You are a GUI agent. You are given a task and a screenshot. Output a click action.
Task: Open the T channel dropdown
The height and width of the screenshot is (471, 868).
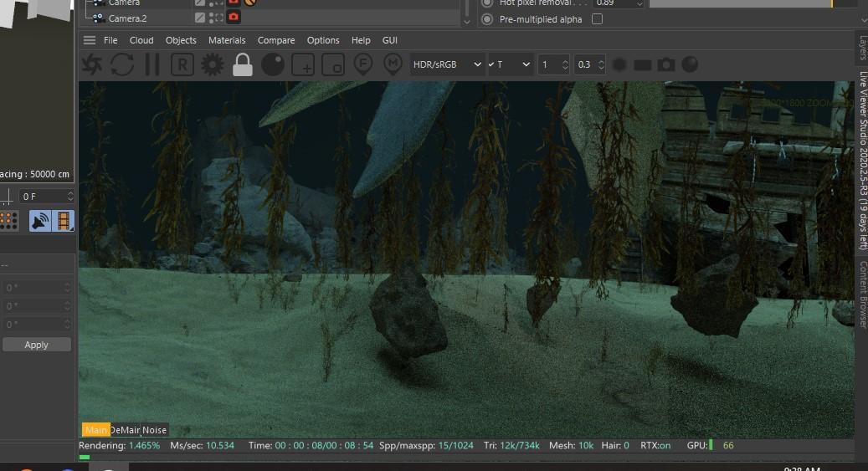tap(511, 64)
